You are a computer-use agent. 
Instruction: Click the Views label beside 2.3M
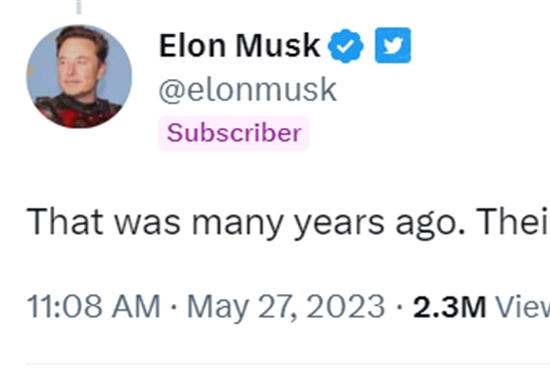tap(522, 307)
